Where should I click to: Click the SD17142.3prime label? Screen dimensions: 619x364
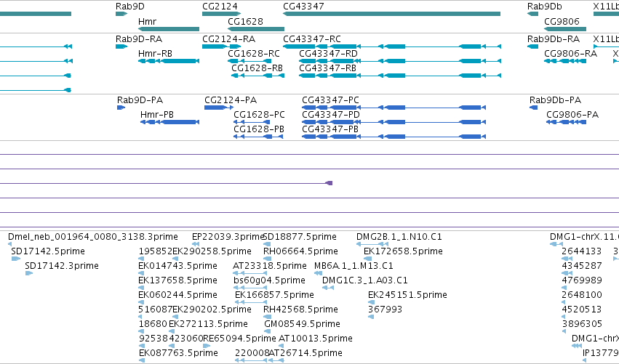[62, 266]
